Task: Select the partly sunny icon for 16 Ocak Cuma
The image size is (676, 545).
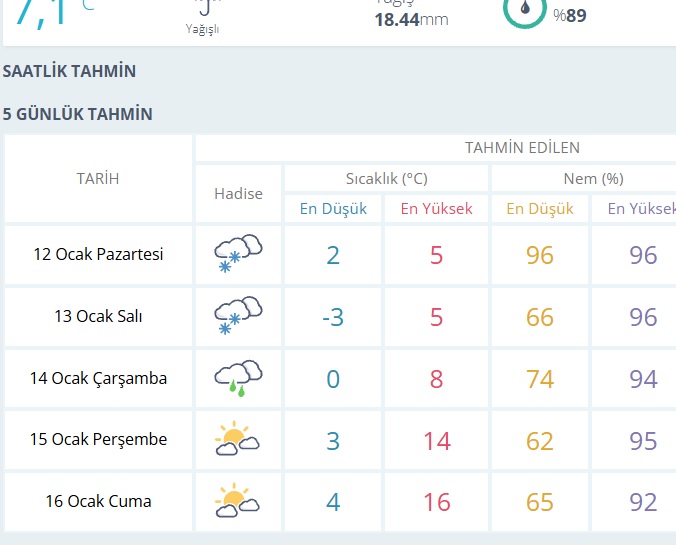Action: (x=238, y=501)
